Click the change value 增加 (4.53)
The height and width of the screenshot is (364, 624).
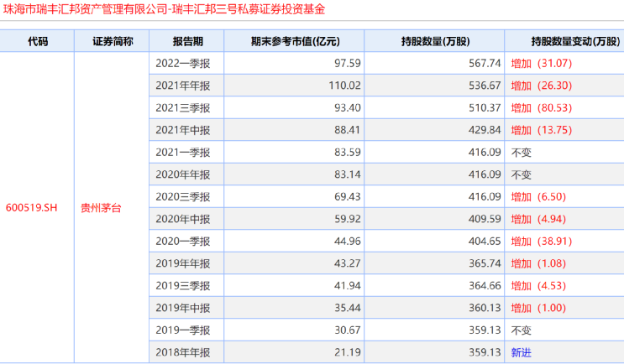tap(538, 286)
